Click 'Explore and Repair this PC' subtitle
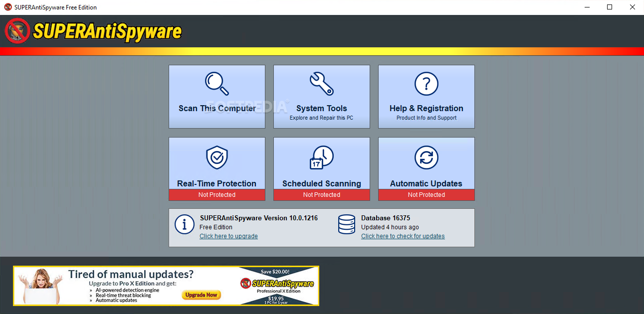 click(322, 118)
